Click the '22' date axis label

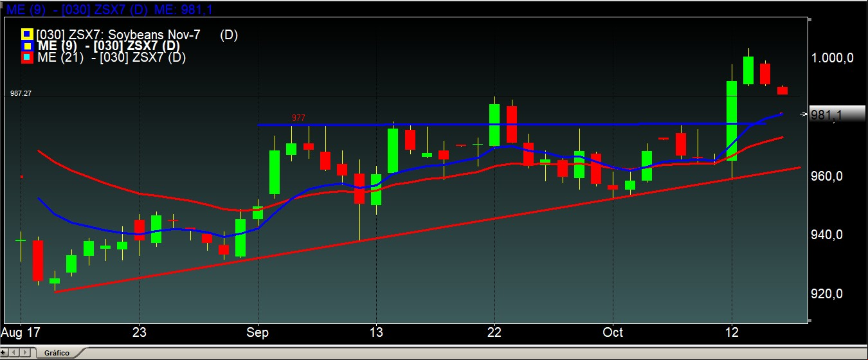[x=494, y=332]
